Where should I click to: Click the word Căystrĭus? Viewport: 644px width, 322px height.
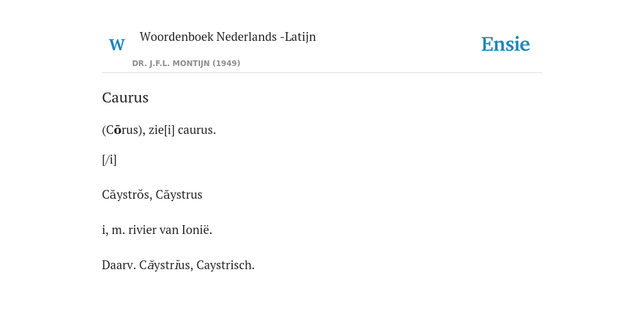pos(165,265)
